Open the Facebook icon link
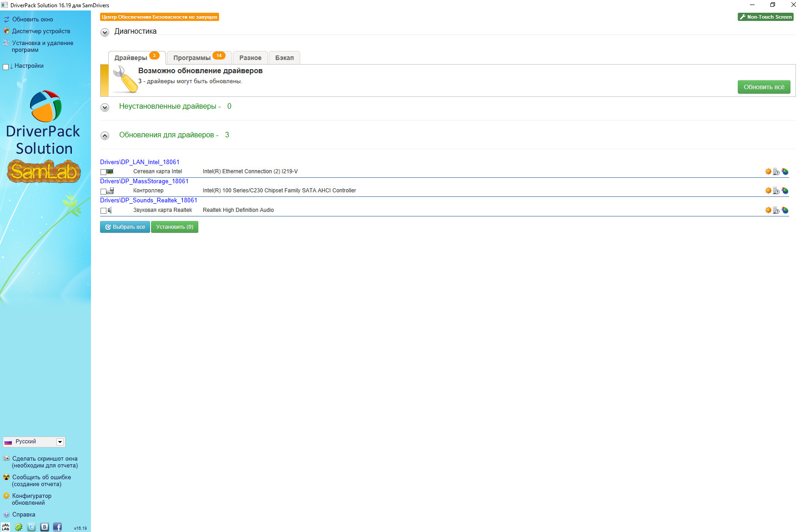805x532 pixels. coord(57,527)
